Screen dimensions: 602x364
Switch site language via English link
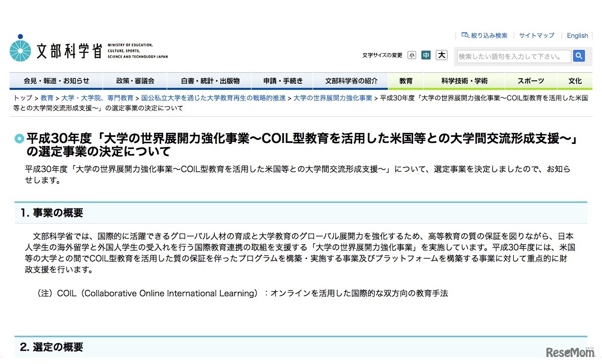[577, 35]
